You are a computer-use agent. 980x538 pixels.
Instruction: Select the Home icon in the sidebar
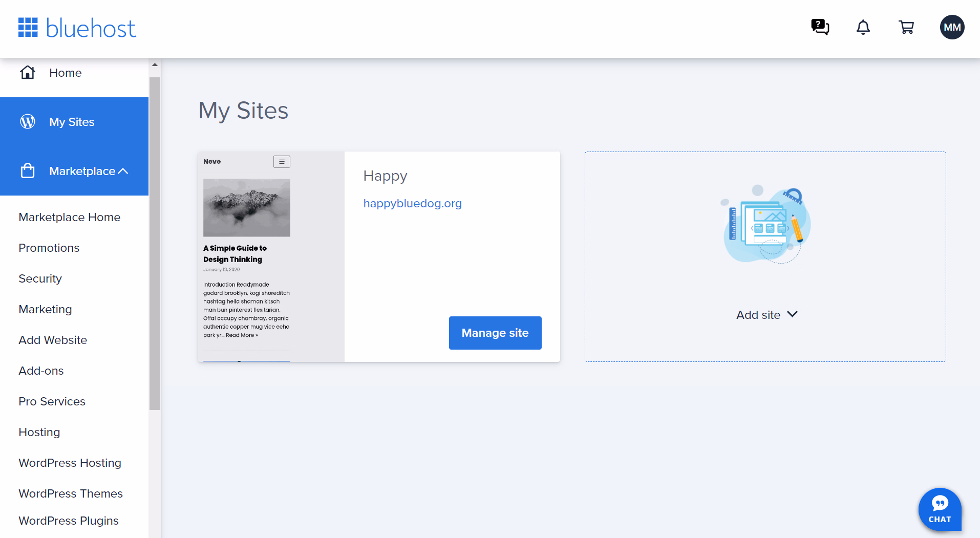point(27,72)
